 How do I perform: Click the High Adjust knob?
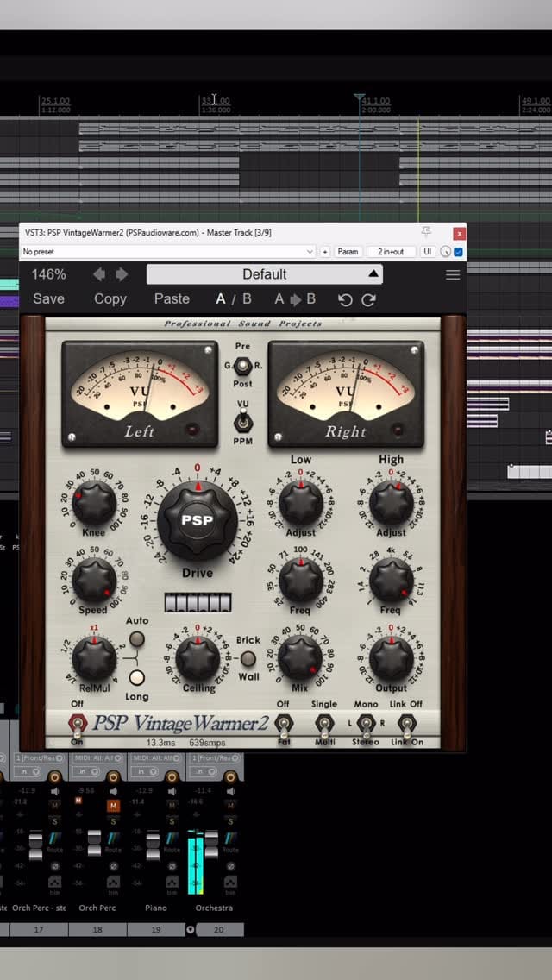point(392,504)
